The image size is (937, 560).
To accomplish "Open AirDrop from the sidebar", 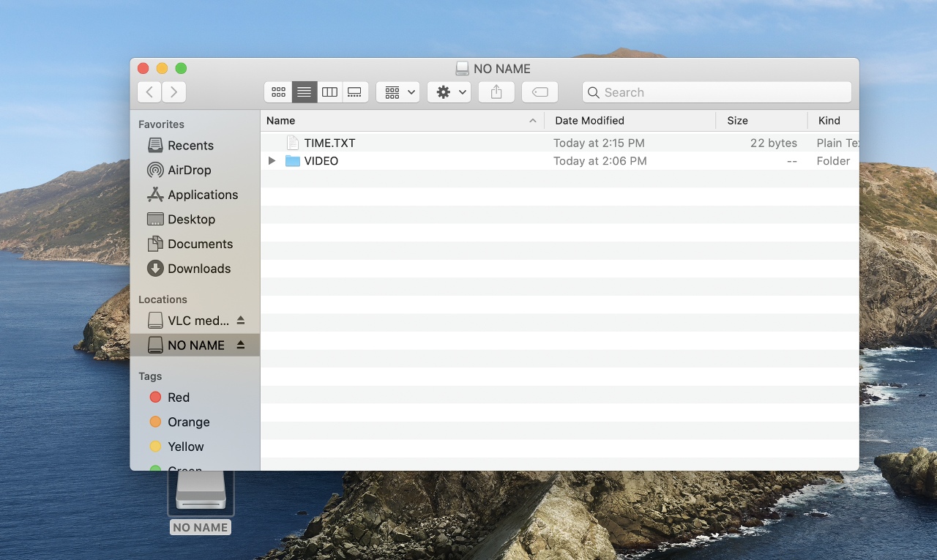I will pos(189,170).
